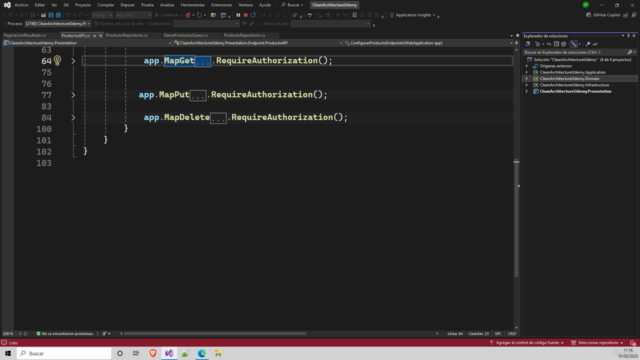
Task: Open the ConfigurarProductoEndpoints member dropdown
Action: pos(429,43)
